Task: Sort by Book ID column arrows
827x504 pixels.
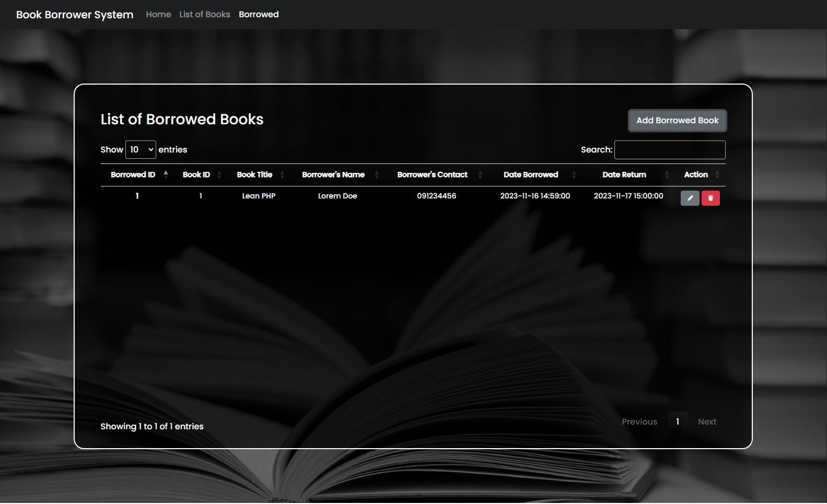Action: pos(219,174)
